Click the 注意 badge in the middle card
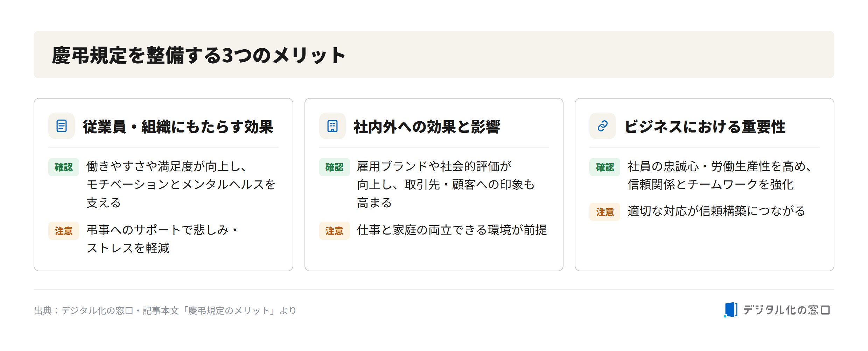 (x=334, y=231)
